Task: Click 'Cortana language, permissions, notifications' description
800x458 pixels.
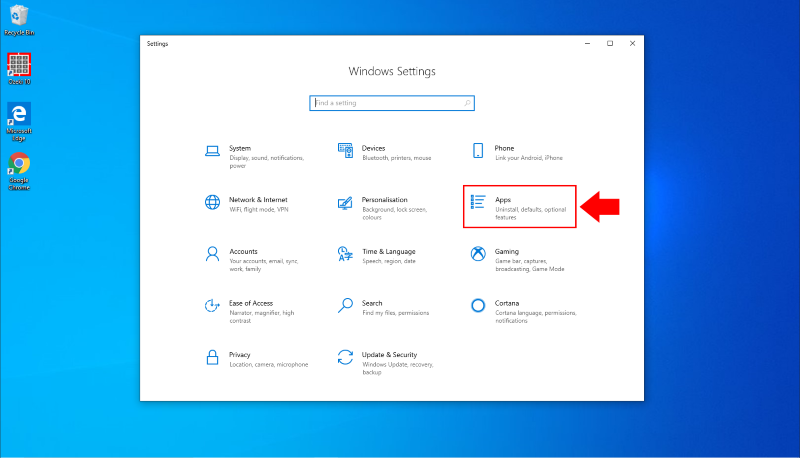Action: tap(536, 317)
